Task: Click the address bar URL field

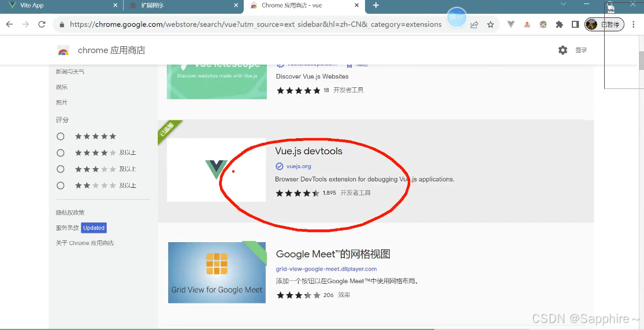Action: [255, 25]
